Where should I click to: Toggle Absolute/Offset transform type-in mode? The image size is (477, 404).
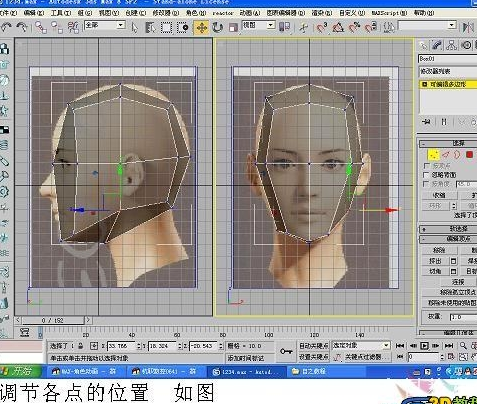pos(94,346)
